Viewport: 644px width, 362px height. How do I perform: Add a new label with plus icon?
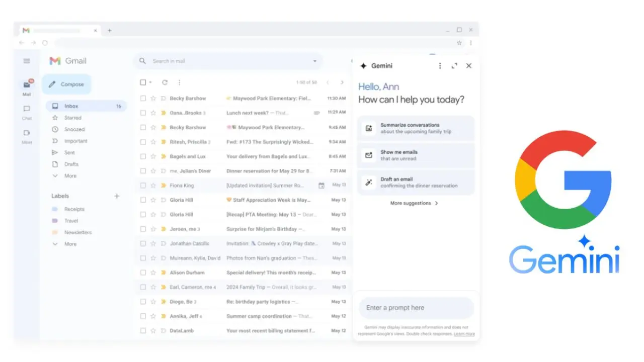(x=117, y=196)
